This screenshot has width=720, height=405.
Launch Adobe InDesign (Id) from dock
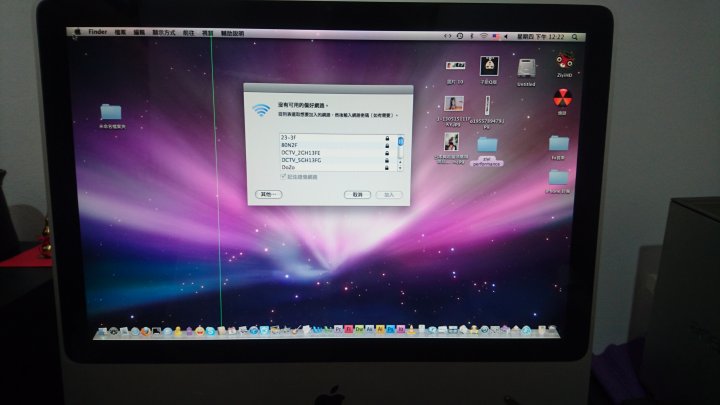pyautogui.click(x=401, y=329)
